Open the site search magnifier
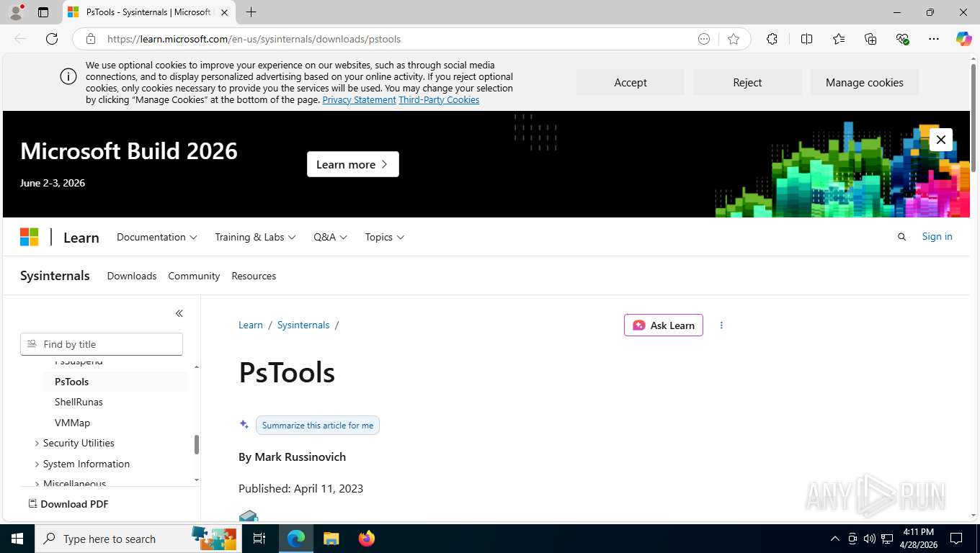 coord(901,237)
